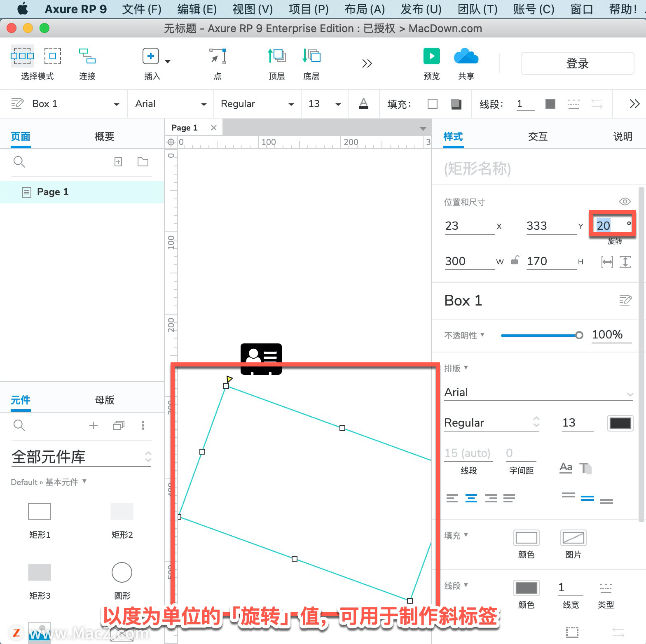Click the opacity slider handle
The image size is (646, 644).
[x=579, y=335]
